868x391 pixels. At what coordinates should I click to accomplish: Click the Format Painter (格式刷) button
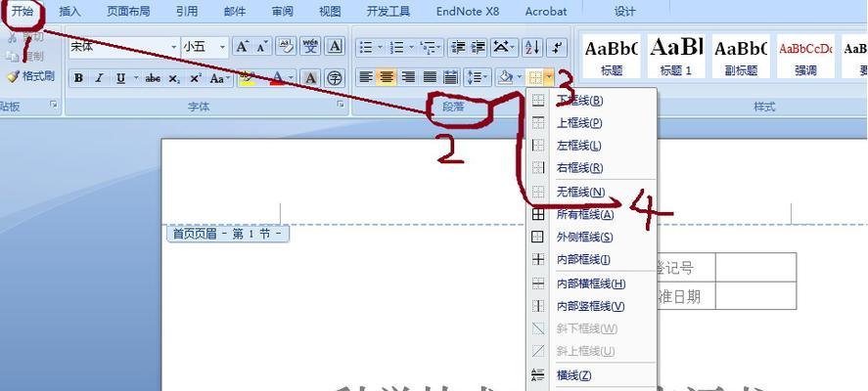point(30,76)
